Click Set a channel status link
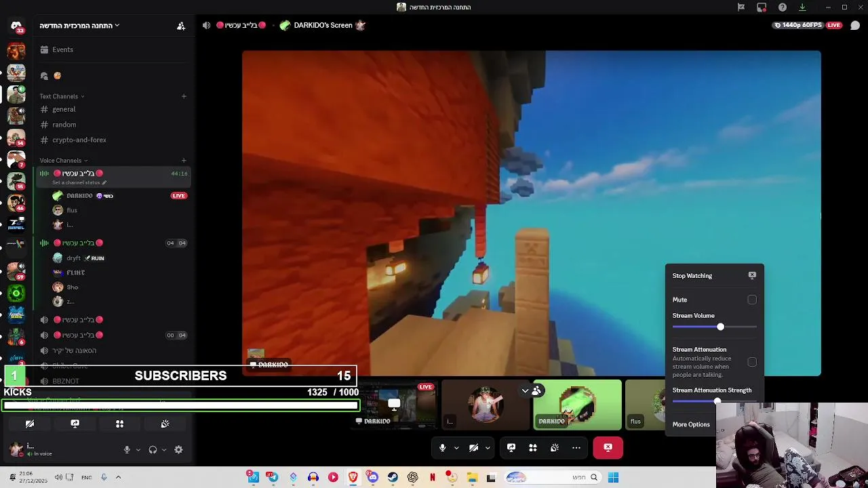 pos(79,182)
